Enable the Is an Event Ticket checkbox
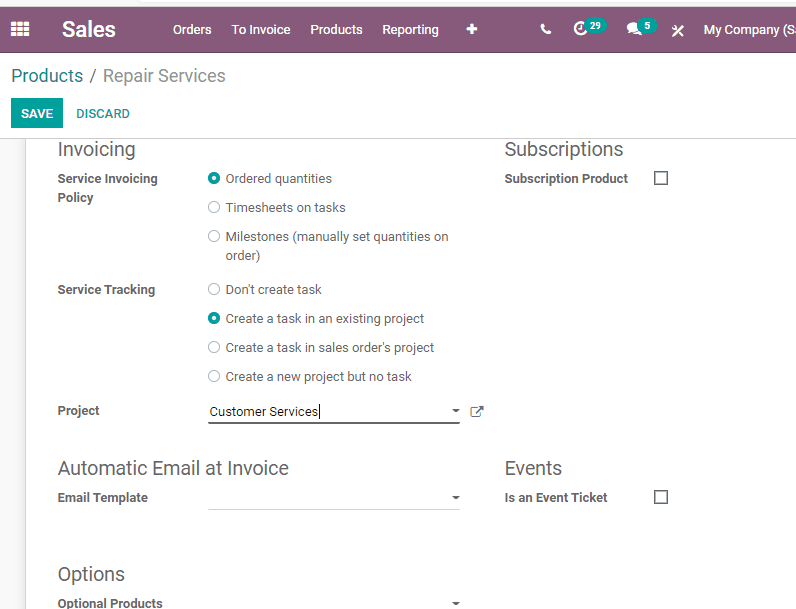The image size is (796, 609). (x=661, y=497)
